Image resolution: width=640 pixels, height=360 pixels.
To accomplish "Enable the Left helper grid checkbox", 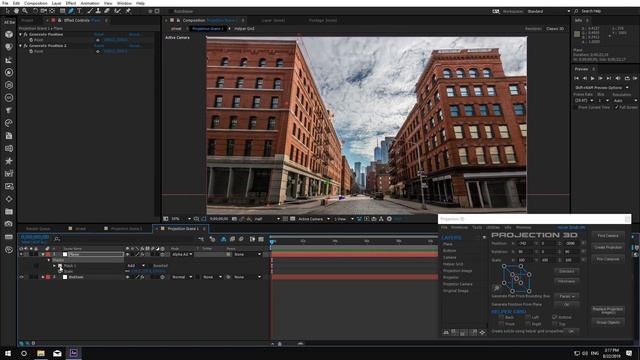I will tap(528, 317).
